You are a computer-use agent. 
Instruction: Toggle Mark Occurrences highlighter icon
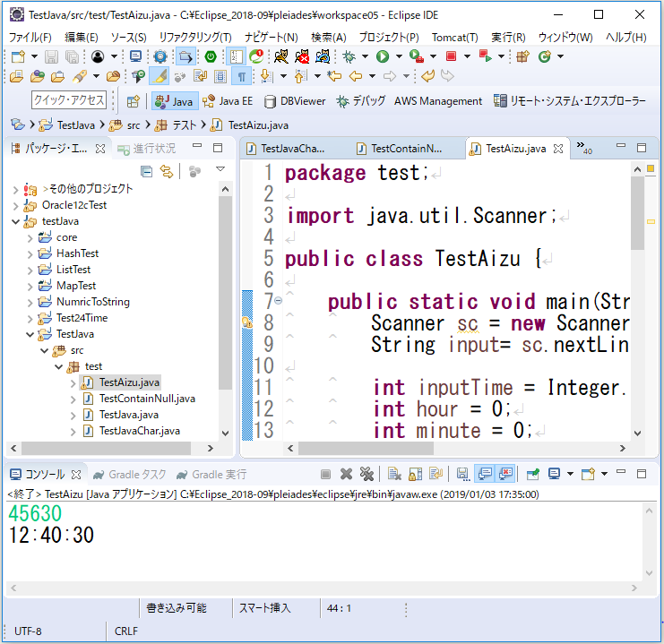click(x=160, y=77)
